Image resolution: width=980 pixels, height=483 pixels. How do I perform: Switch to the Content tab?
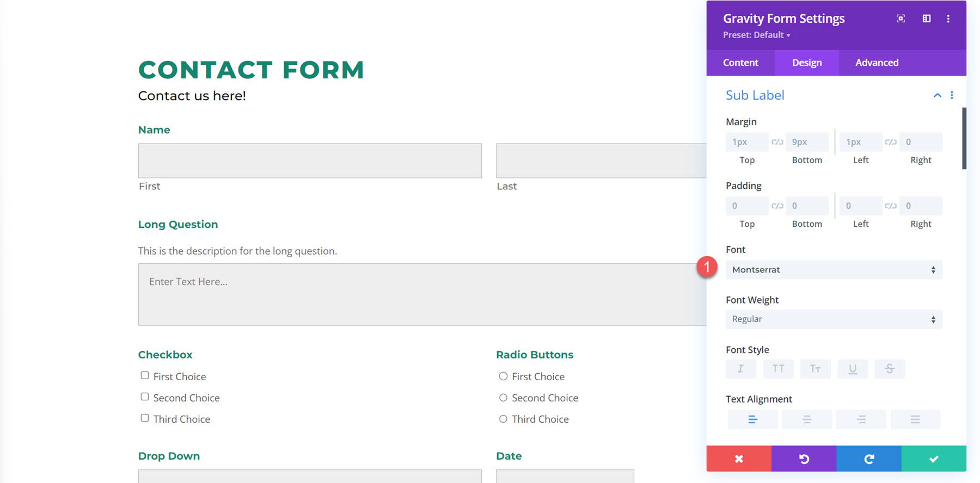pyautogui.click(x=740, y=63)
